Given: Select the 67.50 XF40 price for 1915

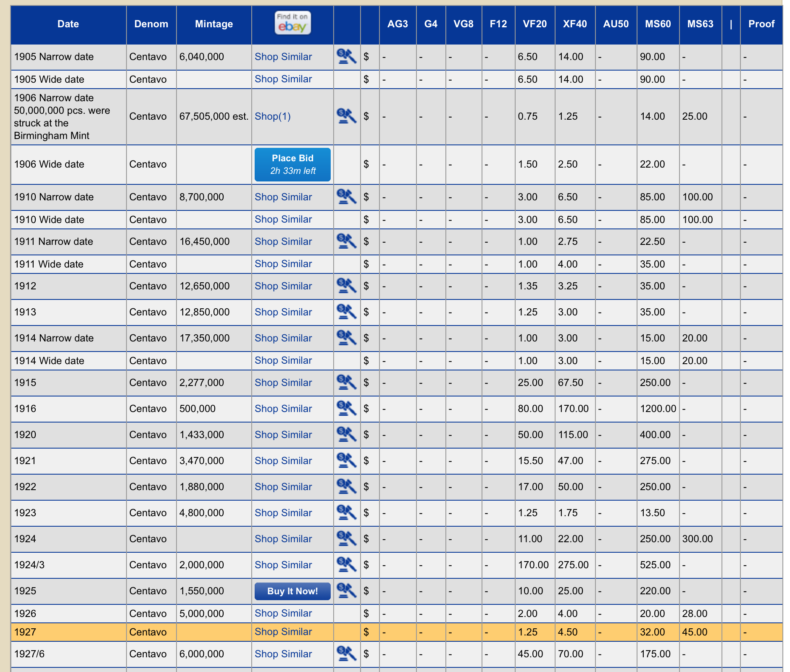Looking at the screenshot, I should [571, 383].
